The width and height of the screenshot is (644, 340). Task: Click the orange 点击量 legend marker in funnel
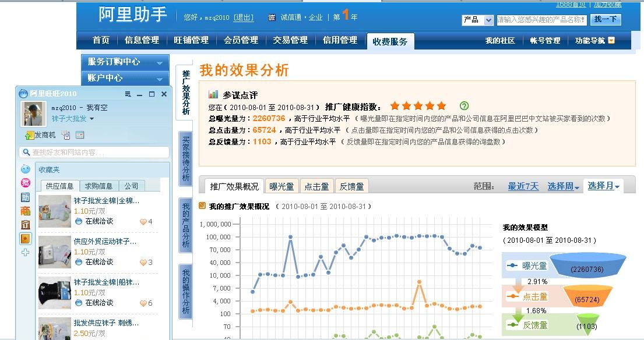pos(513,296)
